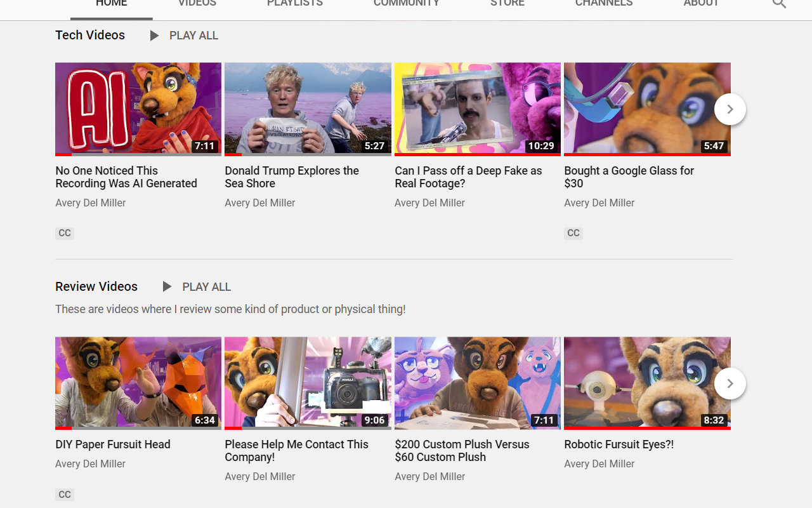The height and width of the screenshot is (508, 812).
Task: Click watch progress bar under Deep Fake thumbnail
Action: tap(478, 154)
